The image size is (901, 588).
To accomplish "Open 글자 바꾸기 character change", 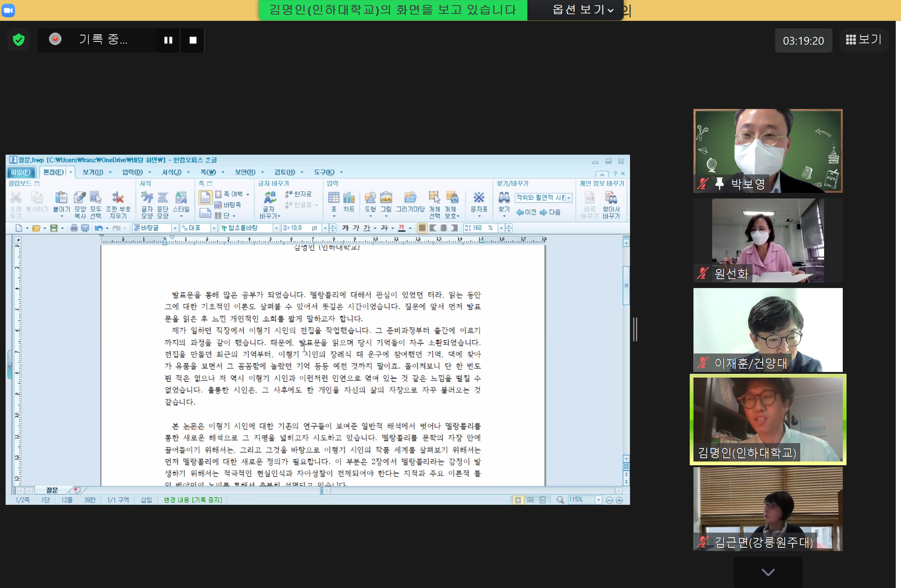I will click(x=270, y=205).
